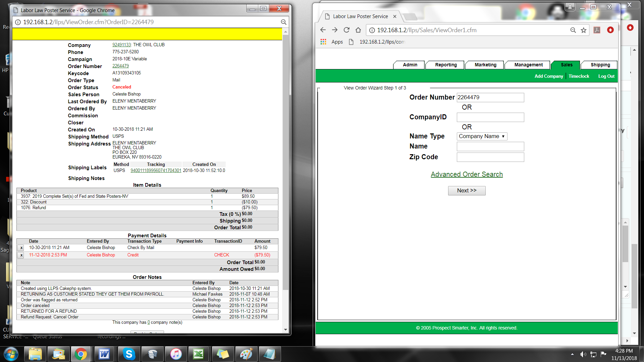
Task: Launch Excel from the taskbar
Action: point(199,354)
